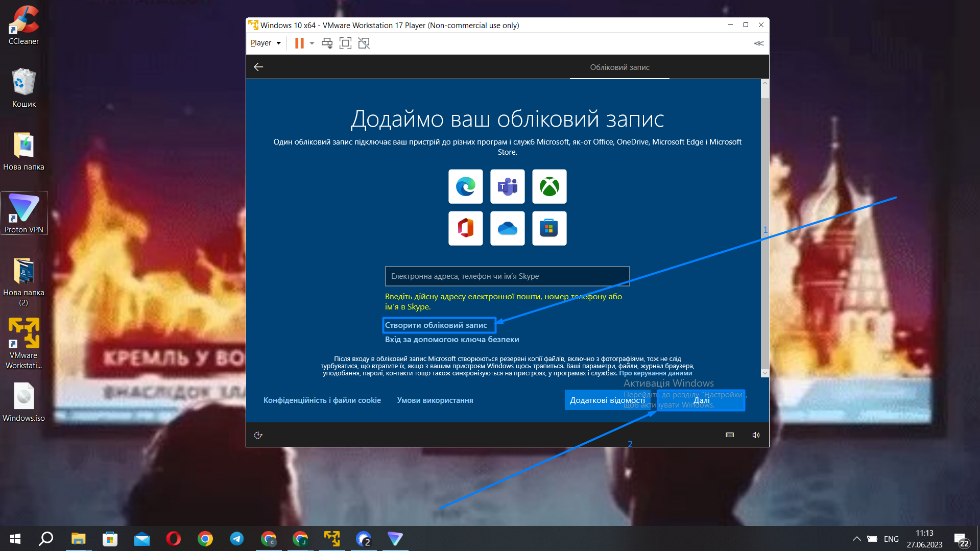Click the Microsoft Edge tile icon
This screenshot has width=980, height=551.
tap(466, 186)
